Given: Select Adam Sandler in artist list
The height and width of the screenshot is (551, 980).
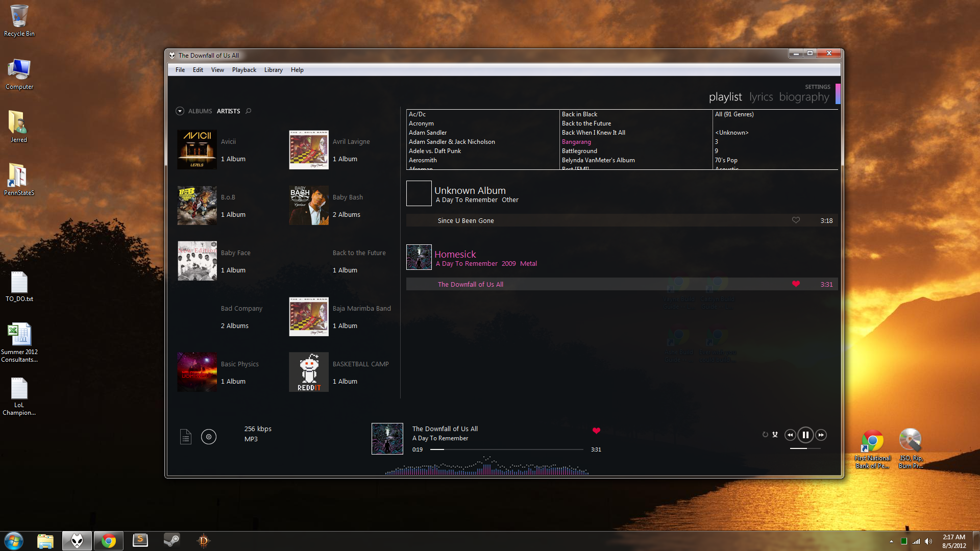Looking at the screenshot, I should (428, 133).
